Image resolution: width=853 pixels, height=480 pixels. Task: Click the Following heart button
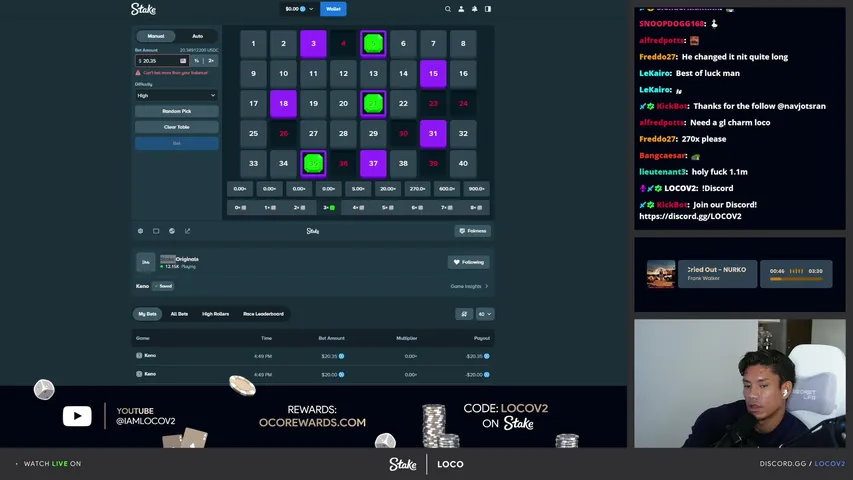(x=468, y=262)
